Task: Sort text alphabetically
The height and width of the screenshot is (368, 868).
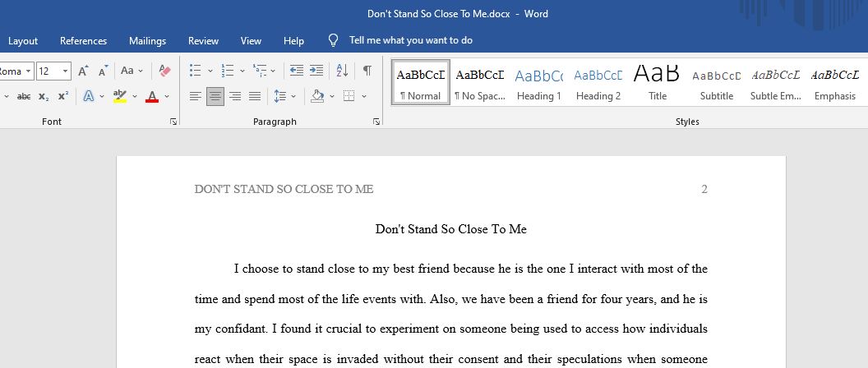Action: point(342,71)
